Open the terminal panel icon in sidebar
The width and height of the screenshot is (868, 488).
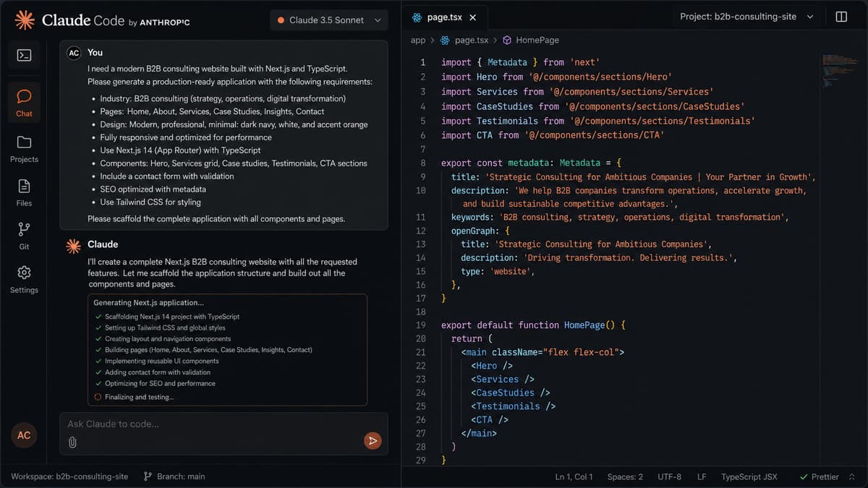[x=24, y=55]
